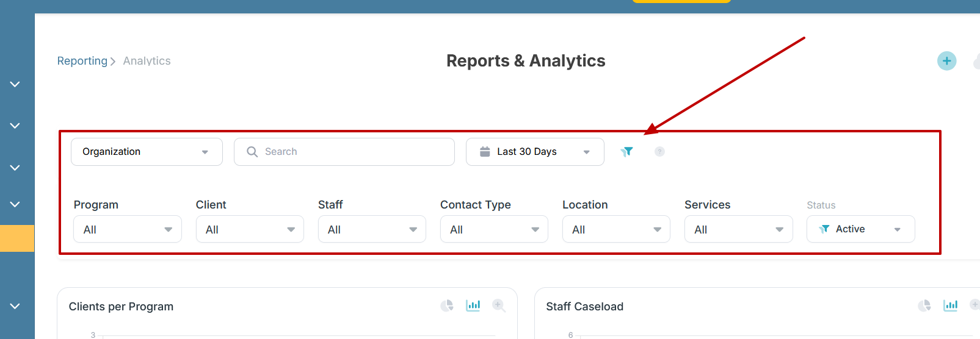Click funnel icon in Status dropdown
Screen dimensions: 980x339
[824, 229]
